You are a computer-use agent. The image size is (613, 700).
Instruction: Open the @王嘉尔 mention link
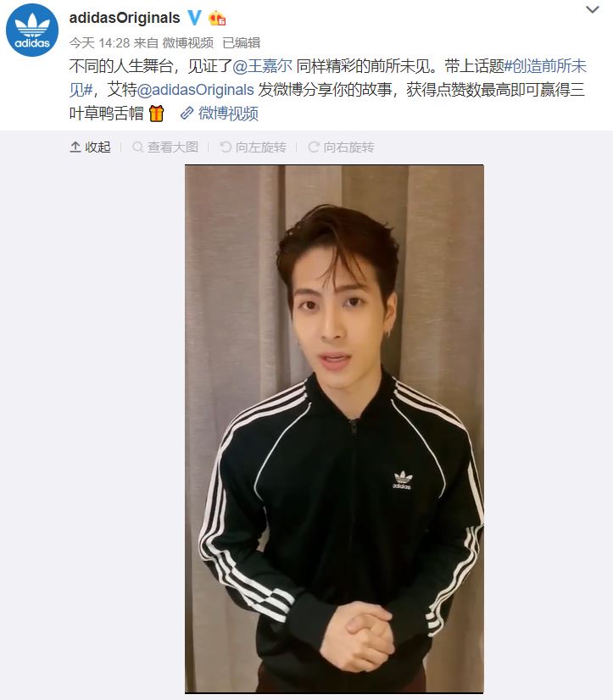tap(262, 66)
